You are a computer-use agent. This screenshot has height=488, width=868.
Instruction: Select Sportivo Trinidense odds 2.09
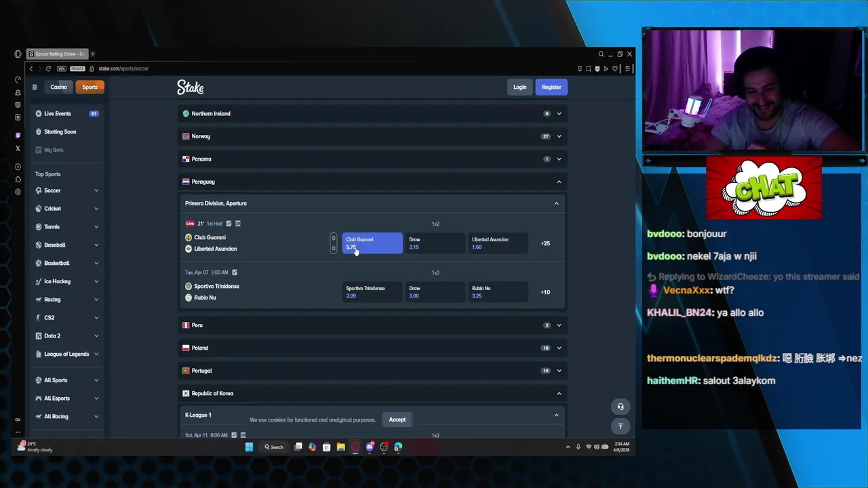click(372, 292)
